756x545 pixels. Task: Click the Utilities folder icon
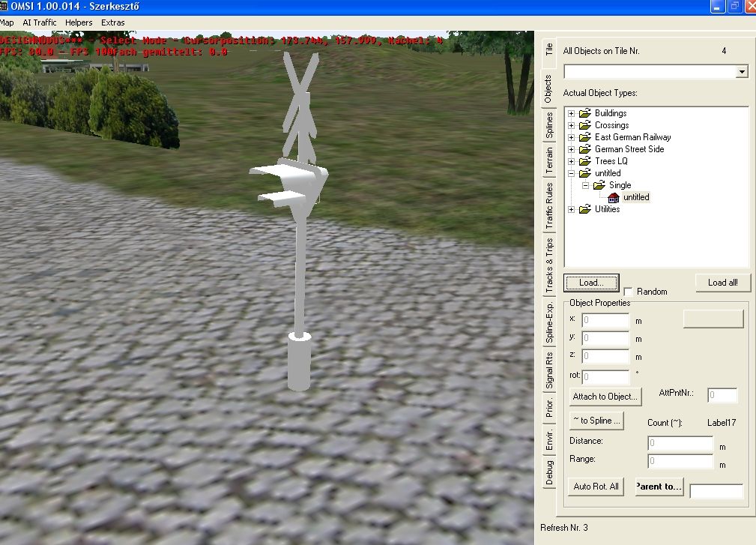(585, 209)
